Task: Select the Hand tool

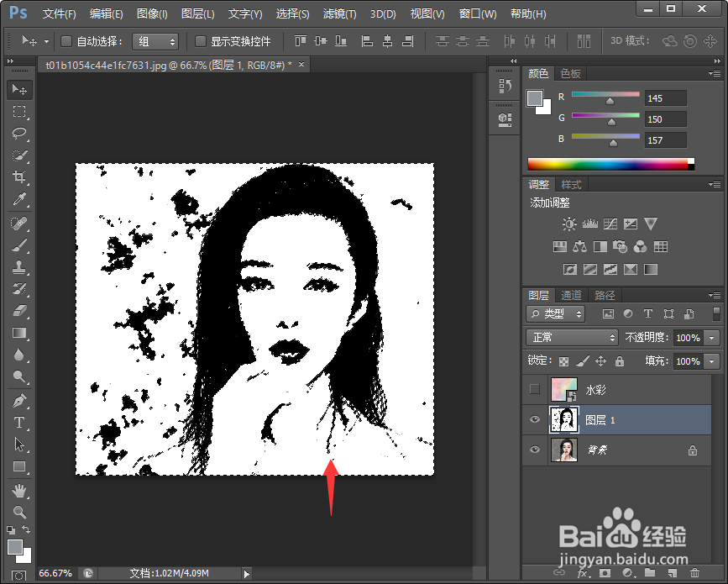Action: click(x=19, y=491)
